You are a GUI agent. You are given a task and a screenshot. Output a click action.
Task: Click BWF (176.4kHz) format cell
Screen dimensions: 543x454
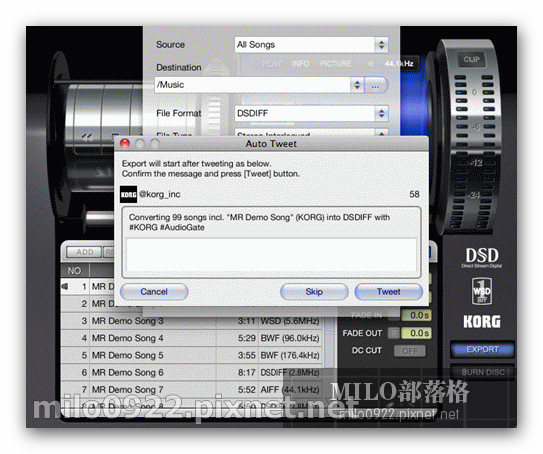click(x=290, y=355)
